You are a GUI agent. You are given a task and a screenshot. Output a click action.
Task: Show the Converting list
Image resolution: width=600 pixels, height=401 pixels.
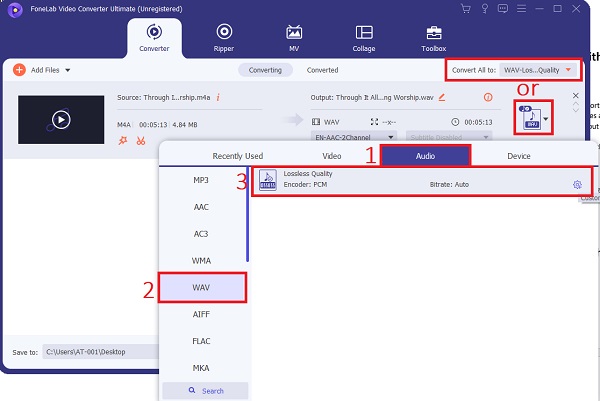265,70
